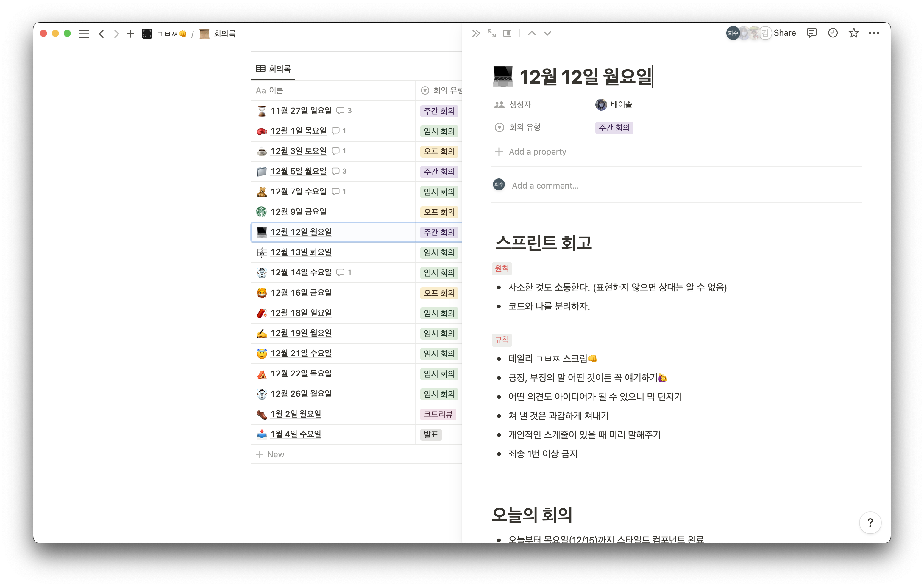Add page to favorites with star

[853, 33]
